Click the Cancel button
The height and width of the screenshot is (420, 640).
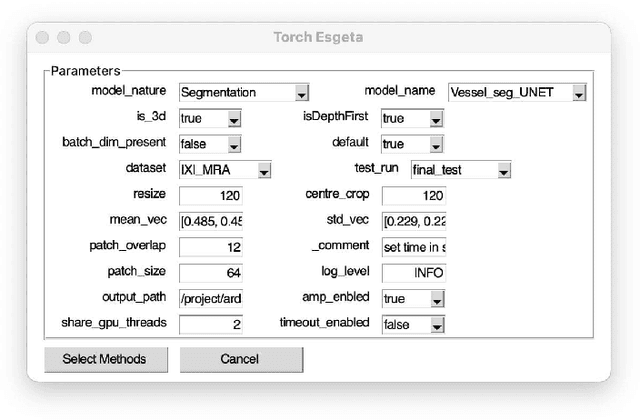(x=241, y=359)
